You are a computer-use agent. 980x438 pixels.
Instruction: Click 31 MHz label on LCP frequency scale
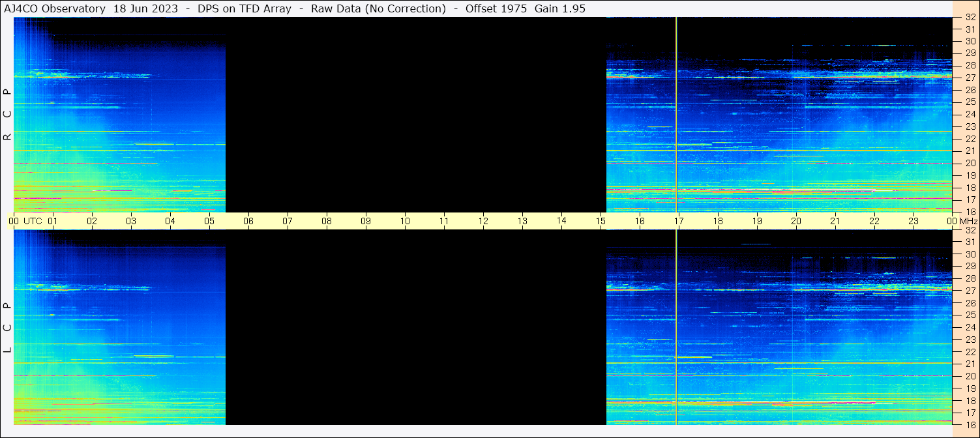(x=970, y=242)
